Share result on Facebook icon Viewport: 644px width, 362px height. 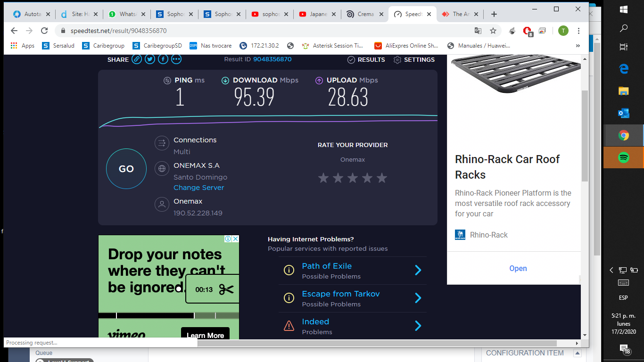coord(163,59)
